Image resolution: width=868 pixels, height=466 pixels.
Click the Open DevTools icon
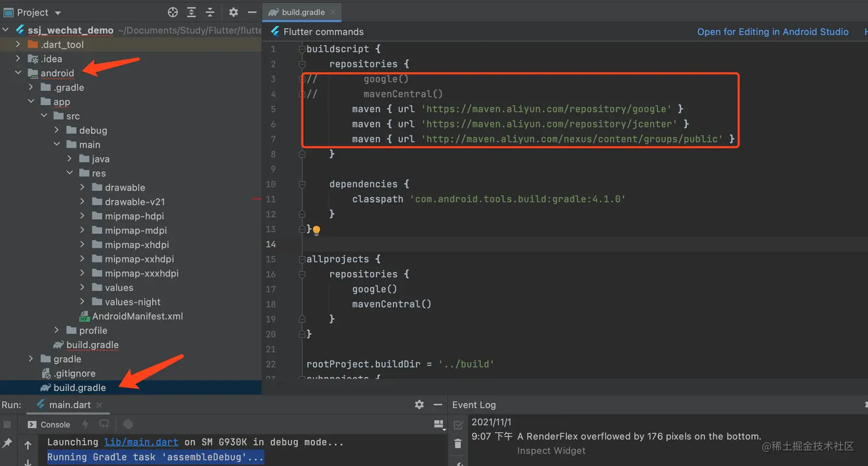click(129, 424)
